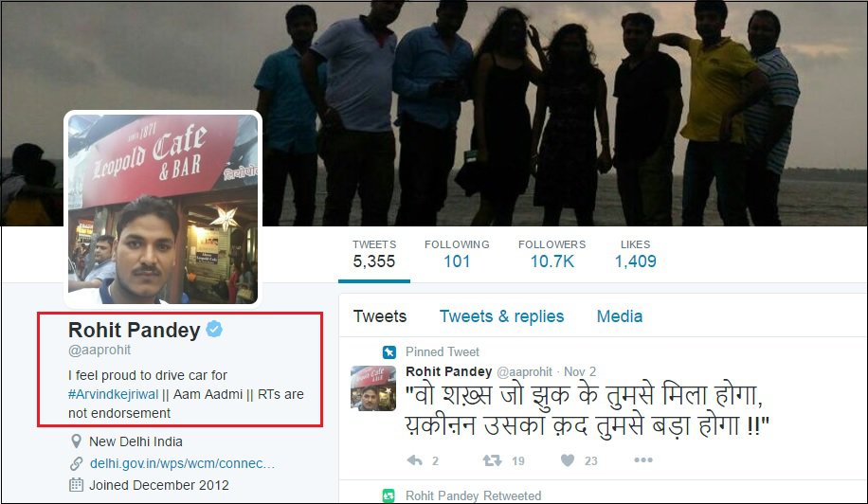Click the pinned tweet pin icon
Image resolution: width=868 pixels, height=504 pixels.
point(389,351)
